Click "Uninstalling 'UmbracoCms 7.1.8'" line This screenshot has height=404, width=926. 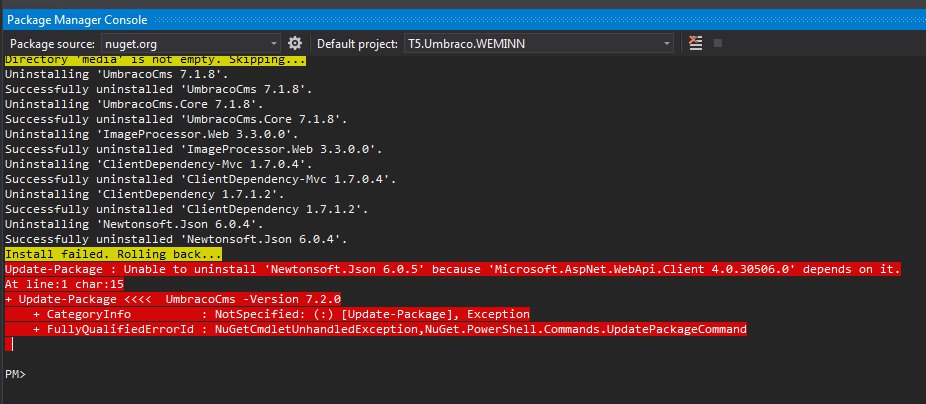point(116,74)
